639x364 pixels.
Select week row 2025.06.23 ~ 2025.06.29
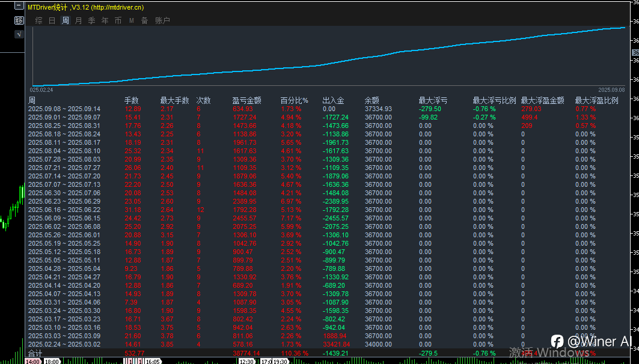point(64,201)
